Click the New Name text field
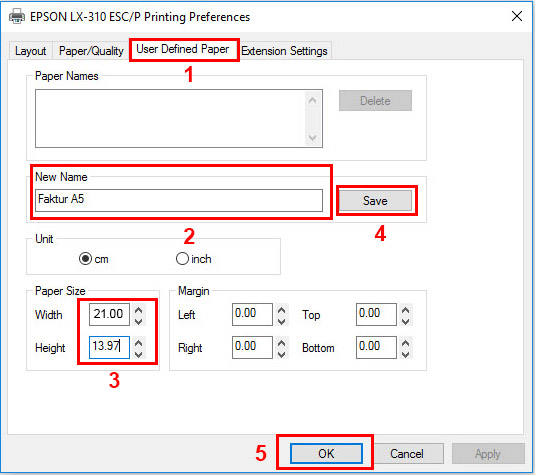 pyautogui.click(x=179, y=200)
